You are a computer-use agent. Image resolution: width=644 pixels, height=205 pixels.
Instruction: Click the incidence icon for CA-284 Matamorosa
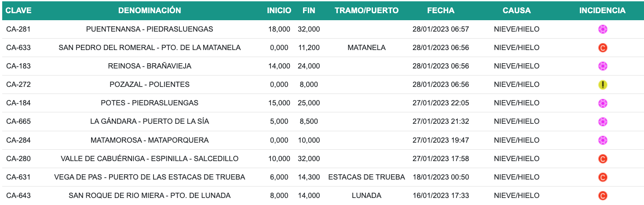click(x=603, y=140)
